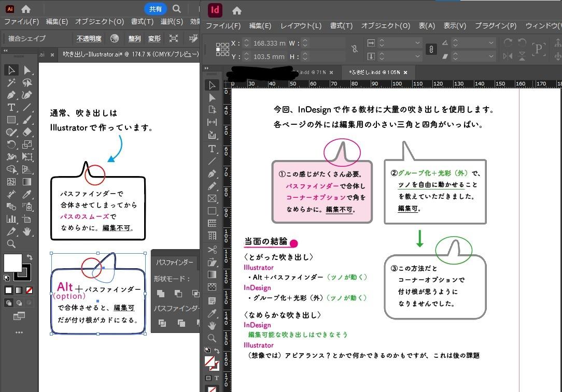Image resolution: width=562 pixels, height=392 pixels.
Task: Select the Lasso tool in Illustrator
Action: point(27,83)
